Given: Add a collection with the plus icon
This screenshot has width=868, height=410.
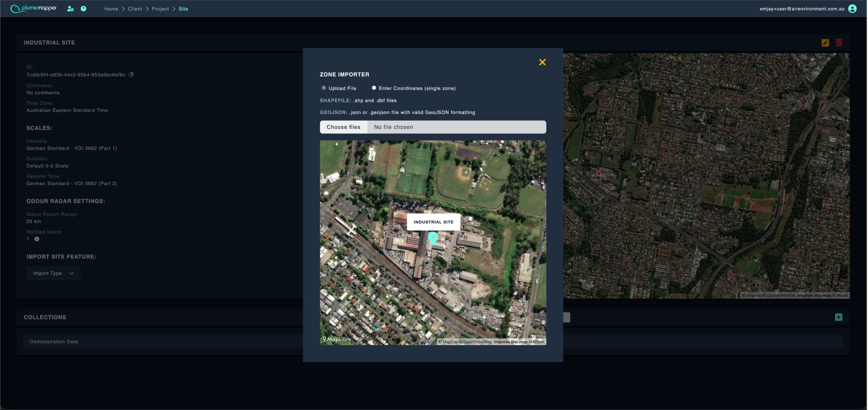Looking at the screenshot, I should [839, 317].
